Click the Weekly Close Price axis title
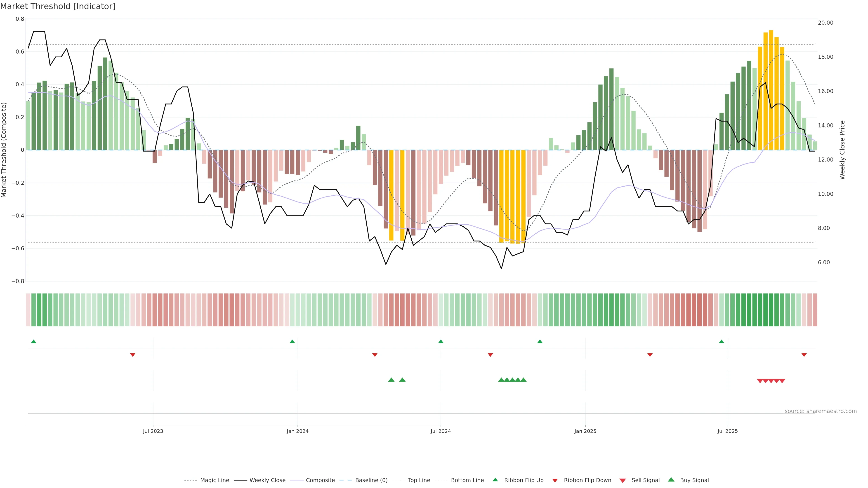Screen dimensions: 868x488 click(842, 150)
